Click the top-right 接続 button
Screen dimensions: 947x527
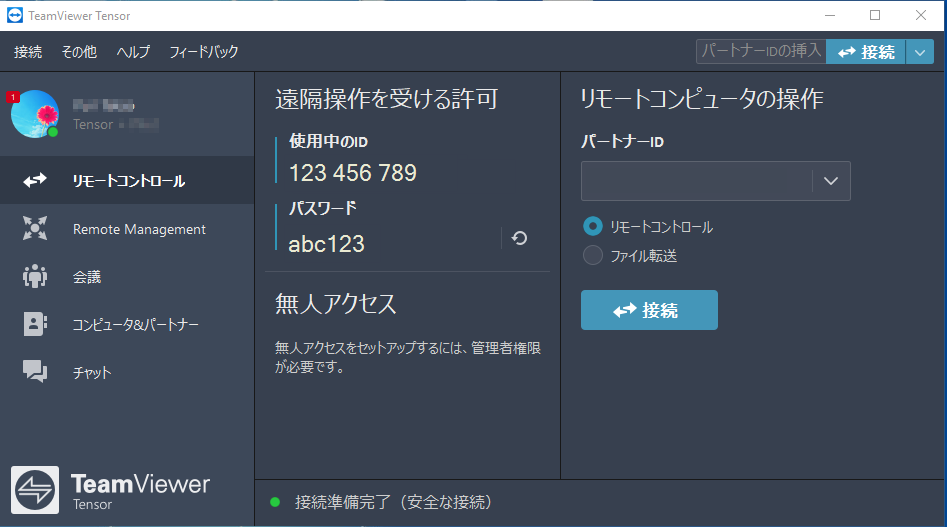pos(865,52)
